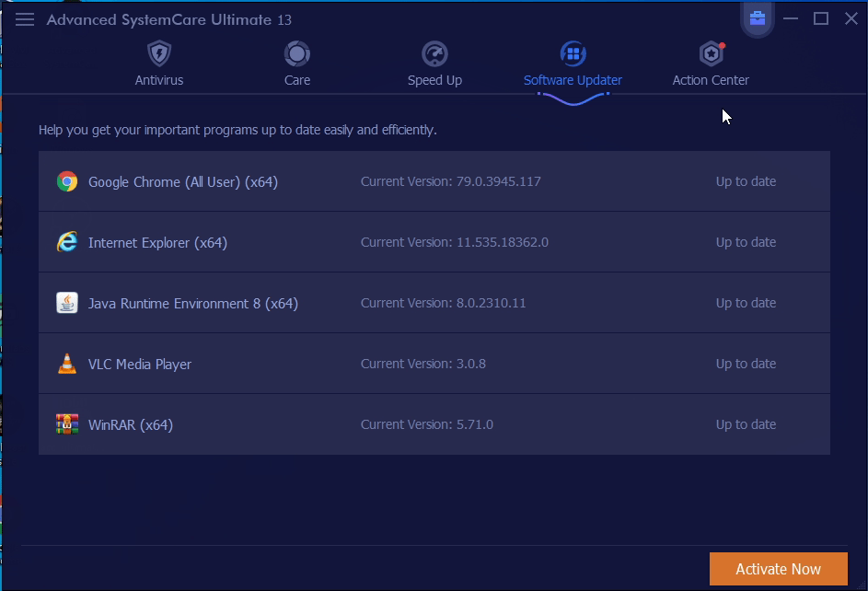Click Chrome version 79.0.3945.117 text

click(x=498, y=181)
